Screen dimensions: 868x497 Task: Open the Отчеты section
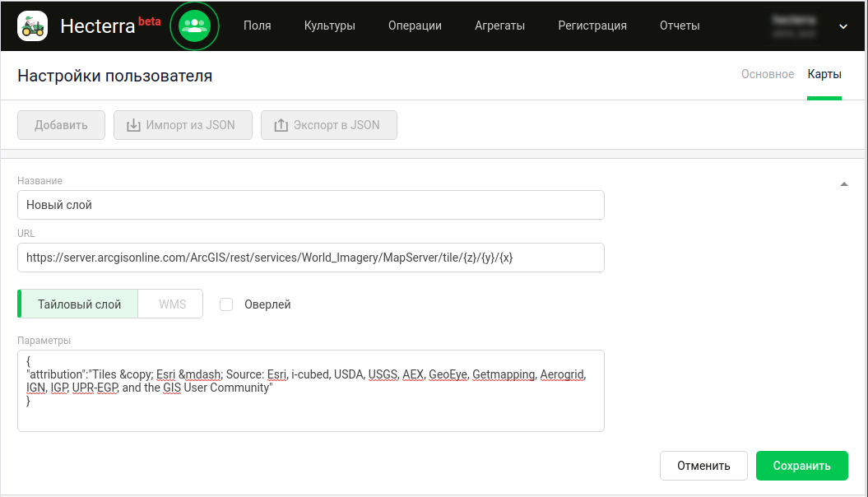pos(680,26)
